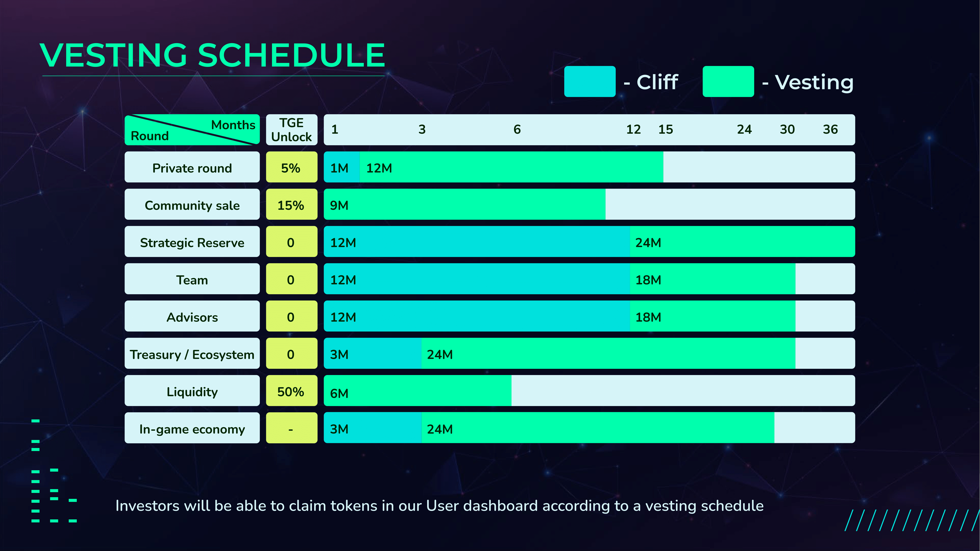
Task: Click the 5% TGE unlock cell
Action: [292, 167]
